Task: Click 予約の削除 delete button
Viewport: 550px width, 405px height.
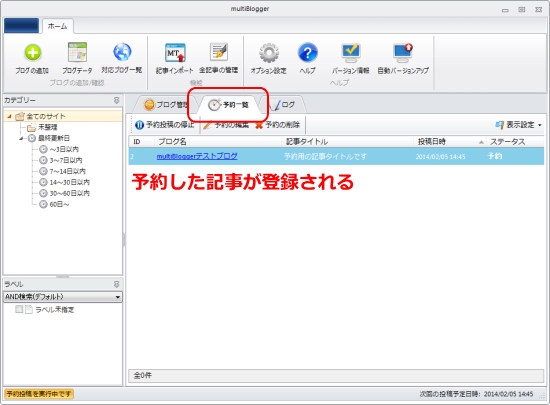Action: coord(277,125)
